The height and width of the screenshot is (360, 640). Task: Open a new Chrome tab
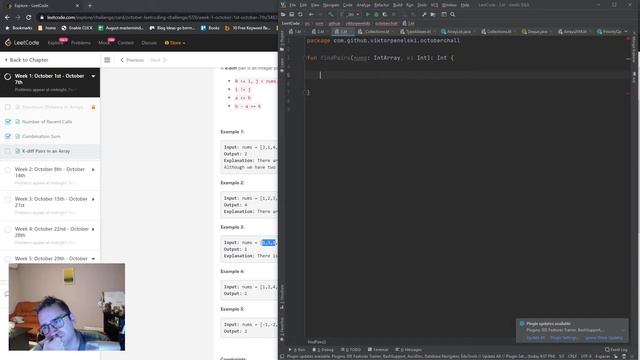[90, 6]
